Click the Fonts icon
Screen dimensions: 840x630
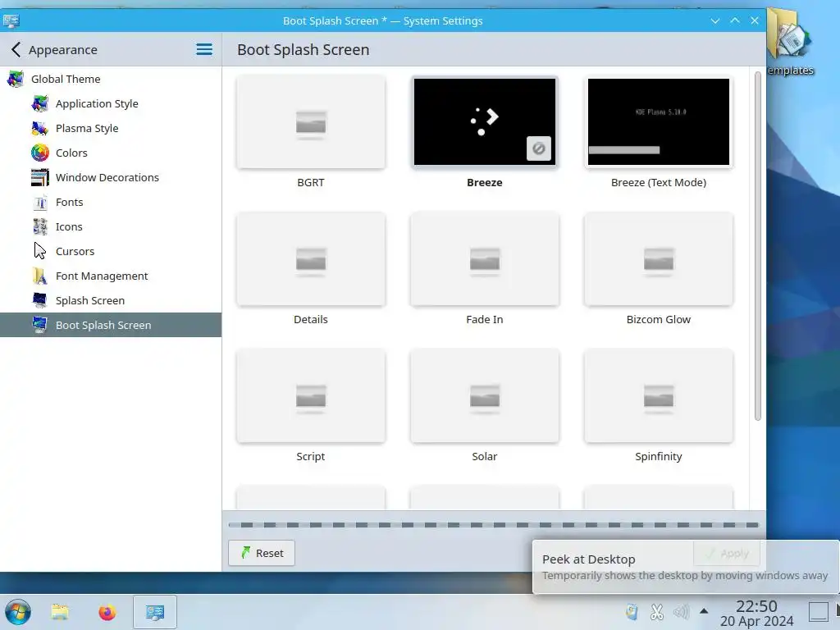coord(39,202)
